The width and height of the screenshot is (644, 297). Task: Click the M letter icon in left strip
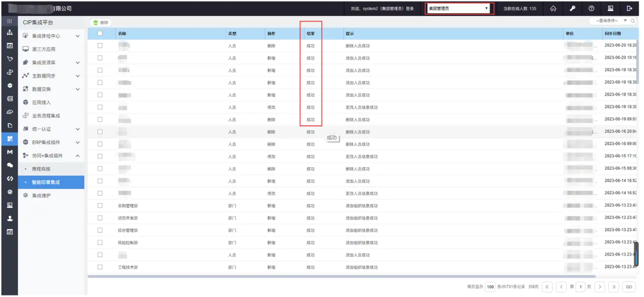click(x=10, y=152)
